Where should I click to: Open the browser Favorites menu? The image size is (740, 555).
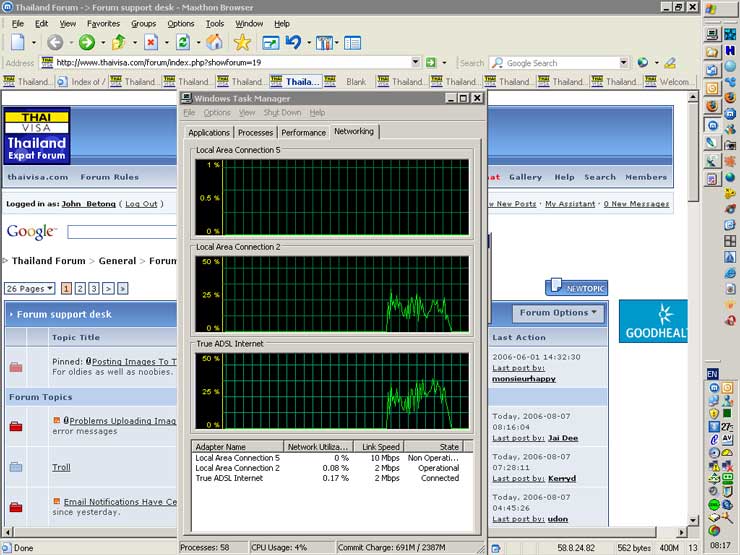pos(103,24)
